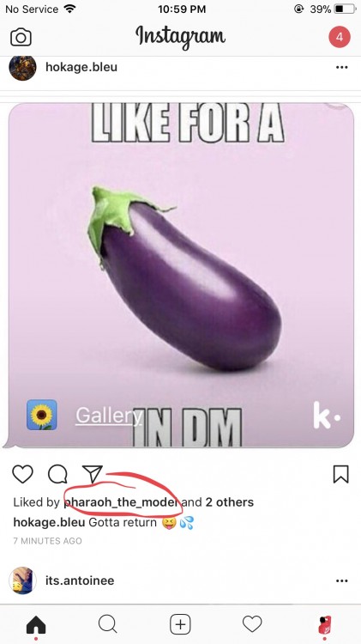Image resolution: width=361 pixels, height=644 pixels.
Task: Open comments with speech bubble icon
Action: point(57,474)
